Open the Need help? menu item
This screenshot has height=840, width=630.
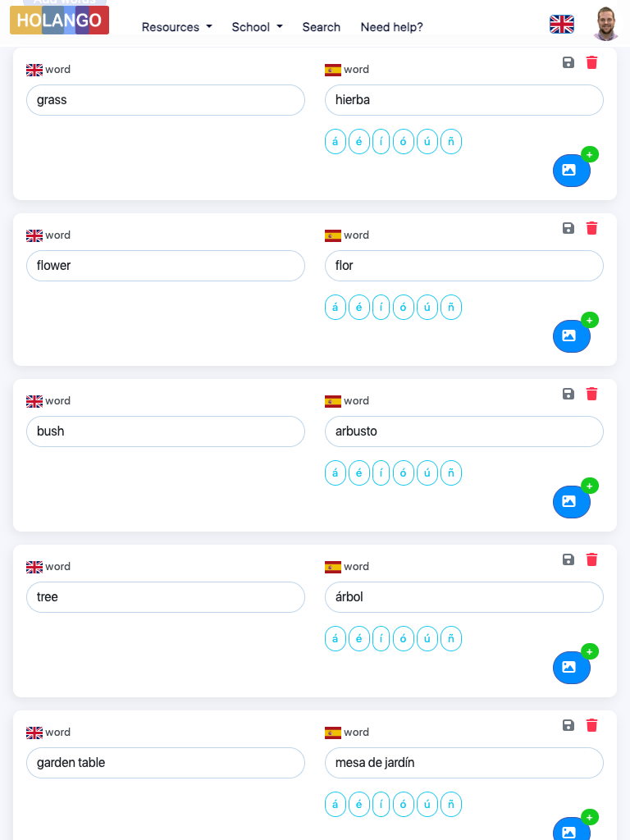391,27
